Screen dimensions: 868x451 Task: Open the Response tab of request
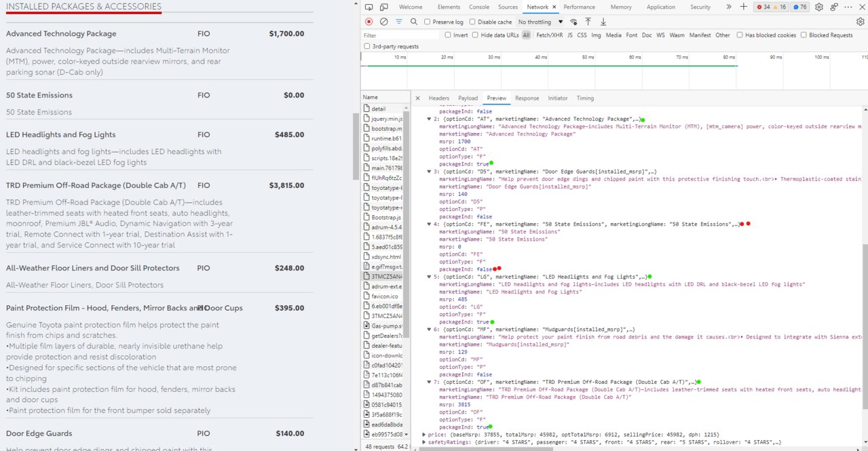[527, 98]
